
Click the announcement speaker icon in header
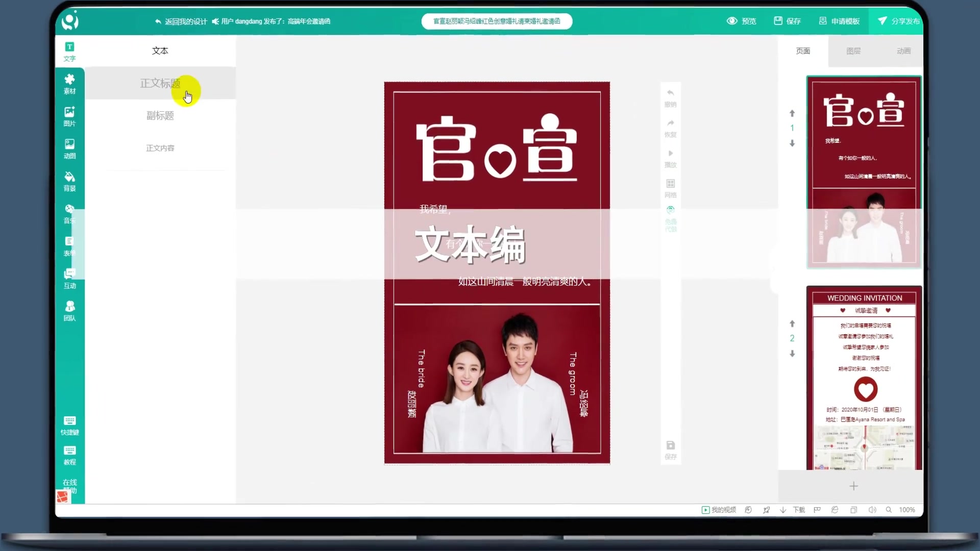pyautogui.click(x=215, y=21)
